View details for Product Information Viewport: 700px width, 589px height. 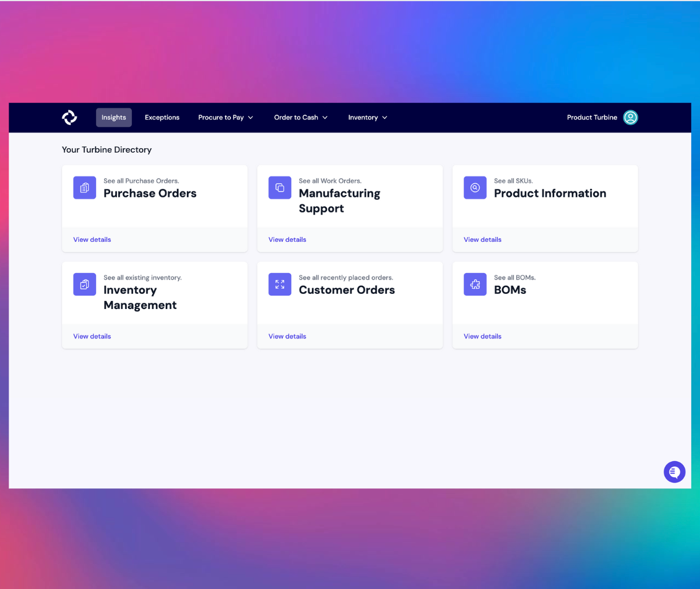(482, 240)
